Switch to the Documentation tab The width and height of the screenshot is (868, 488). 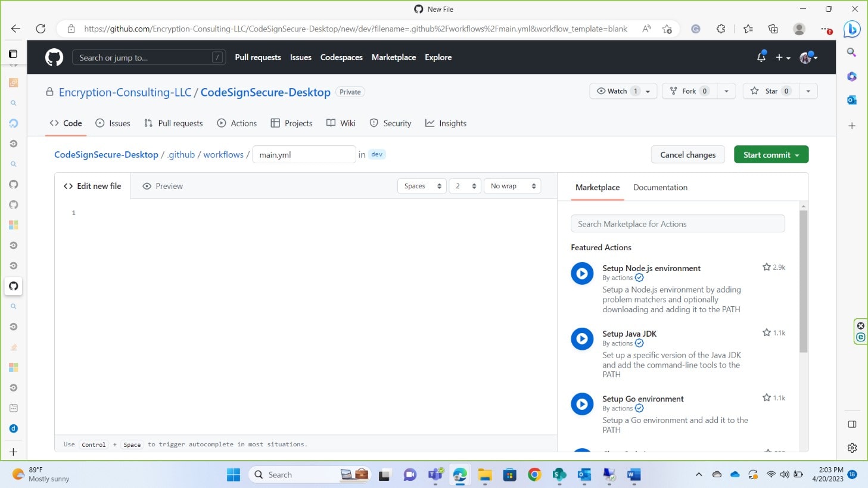[660, 187]
